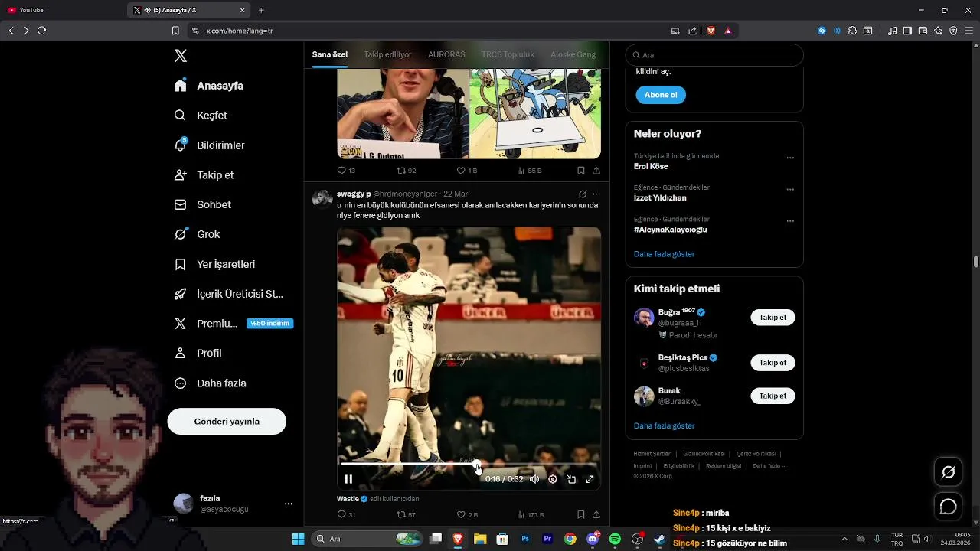This screenshot has width=980, height=551.
Task: Click the X logo in sidebar
Action: click(181, 56)
